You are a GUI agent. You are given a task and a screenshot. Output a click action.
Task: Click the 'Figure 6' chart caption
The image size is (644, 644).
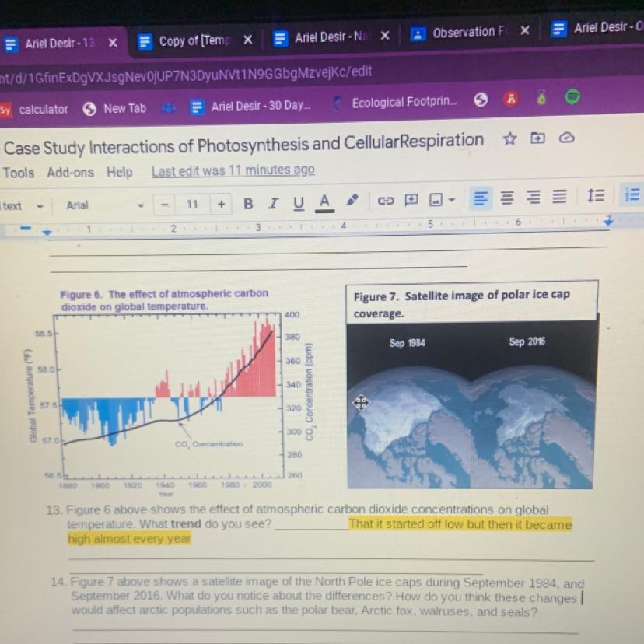(163, 300)
